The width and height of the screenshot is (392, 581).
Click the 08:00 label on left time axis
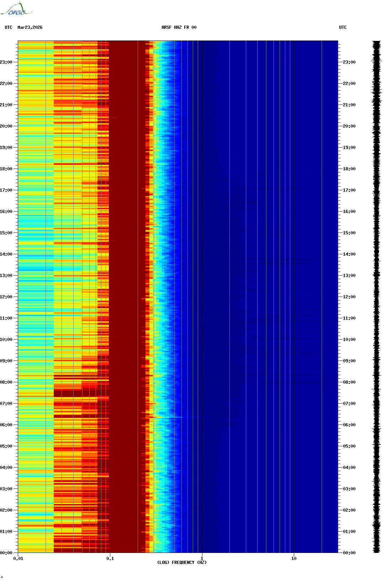coord(6,382)
